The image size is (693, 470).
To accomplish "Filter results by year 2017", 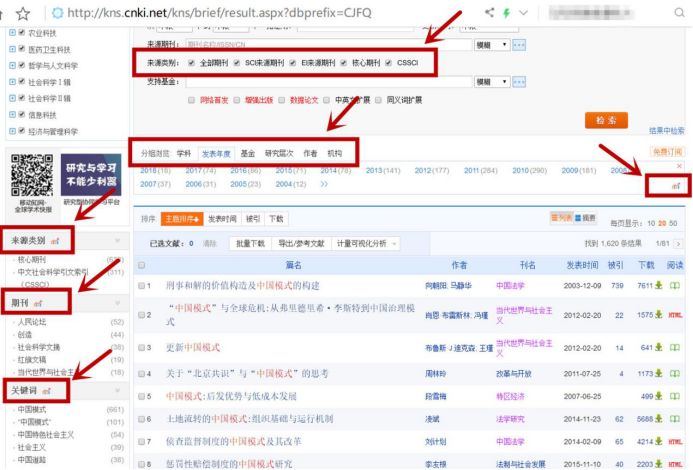I will pos(201,171).
